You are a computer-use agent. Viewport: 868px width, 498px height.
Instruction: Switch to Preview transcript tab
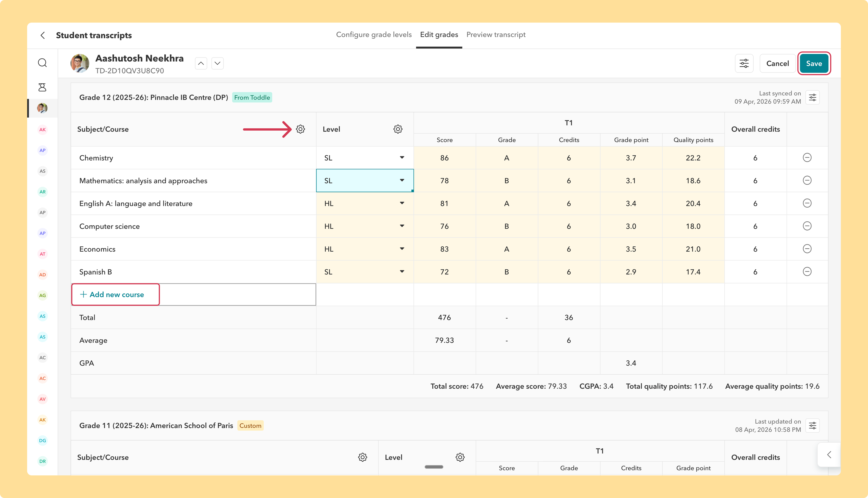click(496, 34)
